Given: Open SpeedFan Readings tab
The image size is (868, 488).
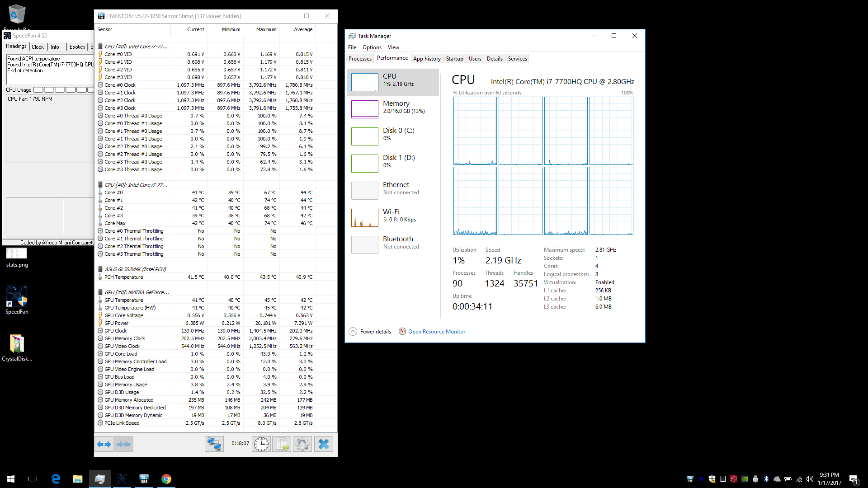Looking at the screenshot, I should click(x=16, y=47).
